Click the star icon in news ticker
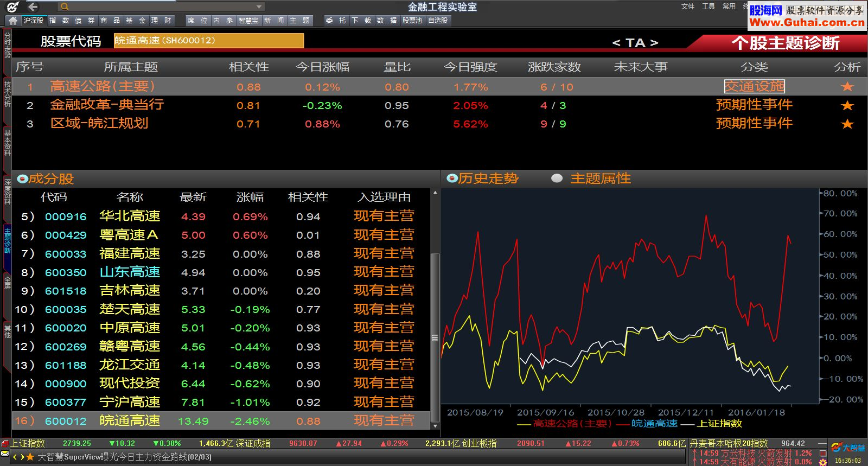The width and height of the screenshot is (868, 466). [30, 457]
